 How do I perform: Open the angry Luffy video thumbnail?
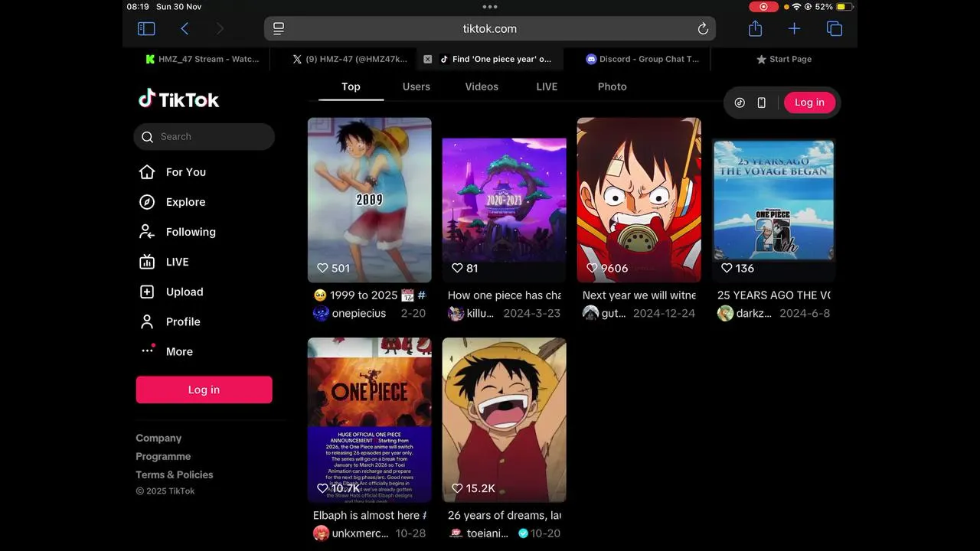click(x=639, y=200)
